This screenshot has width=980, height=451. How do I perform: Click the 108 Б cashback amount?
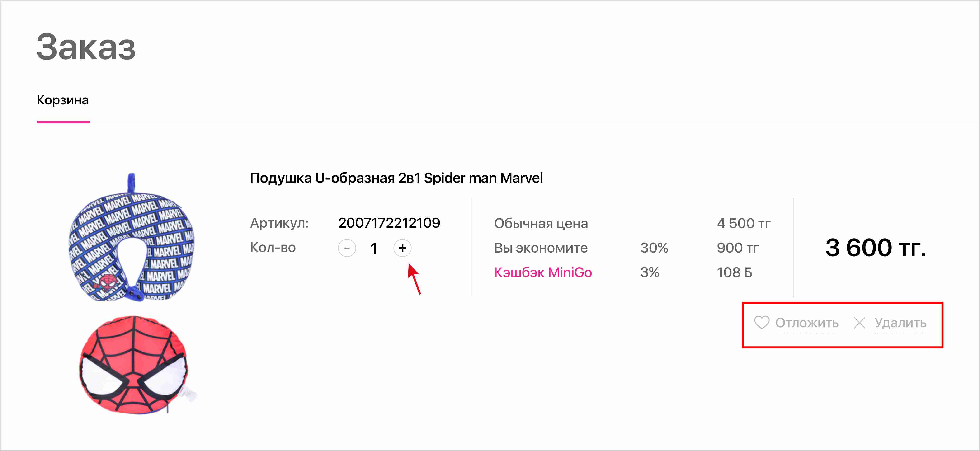pyautogui.click(x=734, y=273)
